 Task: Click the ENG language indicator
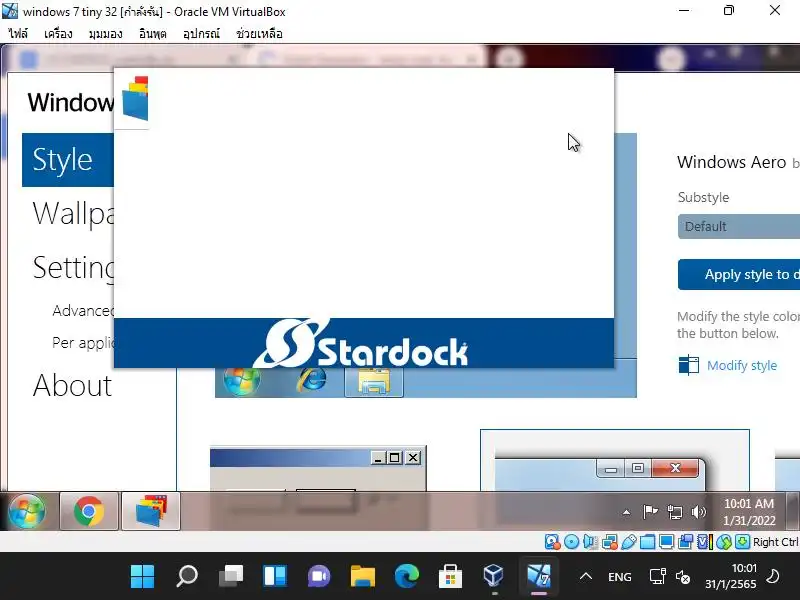tap(620, 577)
